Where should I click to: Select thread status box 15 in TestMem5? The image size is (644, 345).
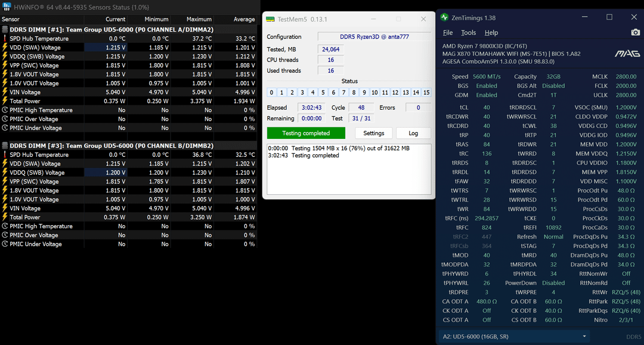(x=426, y=92)
